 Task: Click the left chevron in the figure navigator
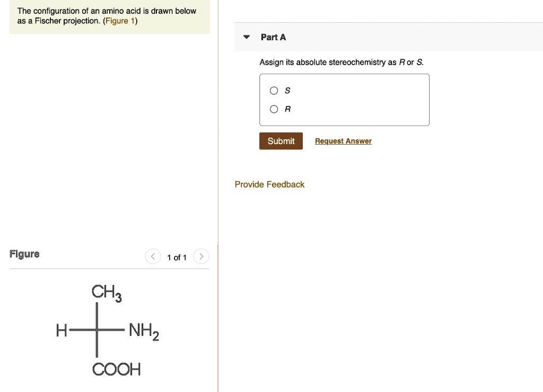[x=153, y=256]
